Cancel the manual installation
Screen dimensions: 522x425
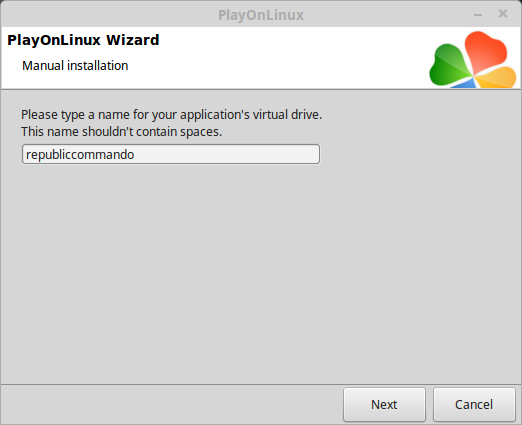(x=474, y=404)
